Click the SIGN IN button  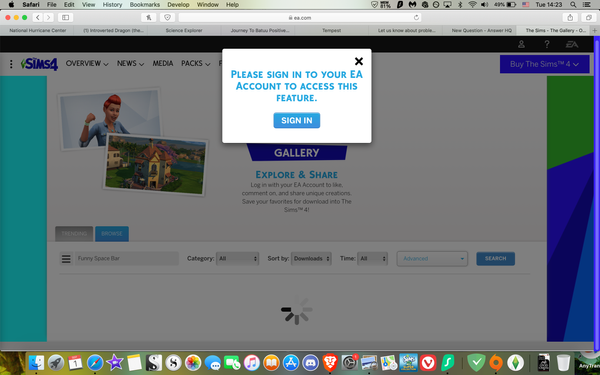(297, 120)
